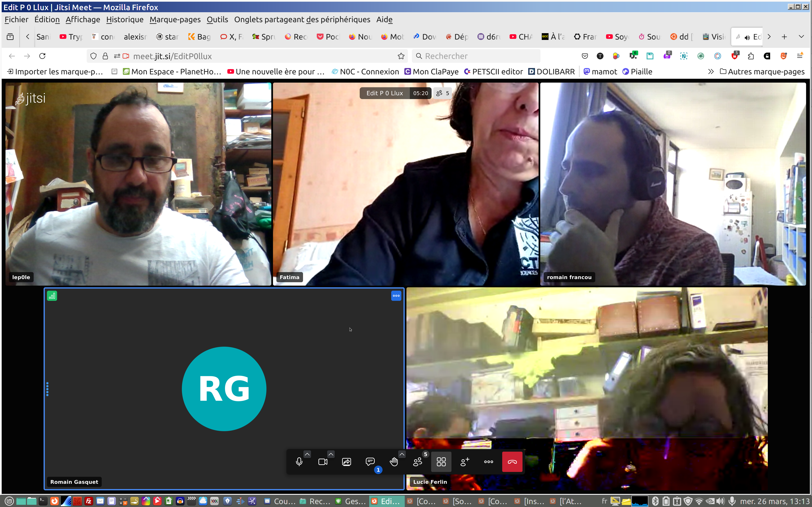Open the participants list in toolbar

click(x=417, y=462)
